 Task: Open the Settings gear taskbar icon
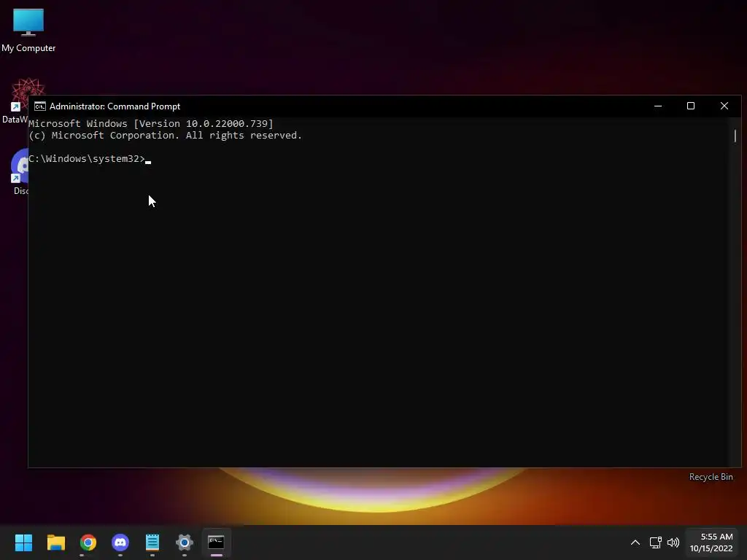pyautogui.click(x=185, y=542)
